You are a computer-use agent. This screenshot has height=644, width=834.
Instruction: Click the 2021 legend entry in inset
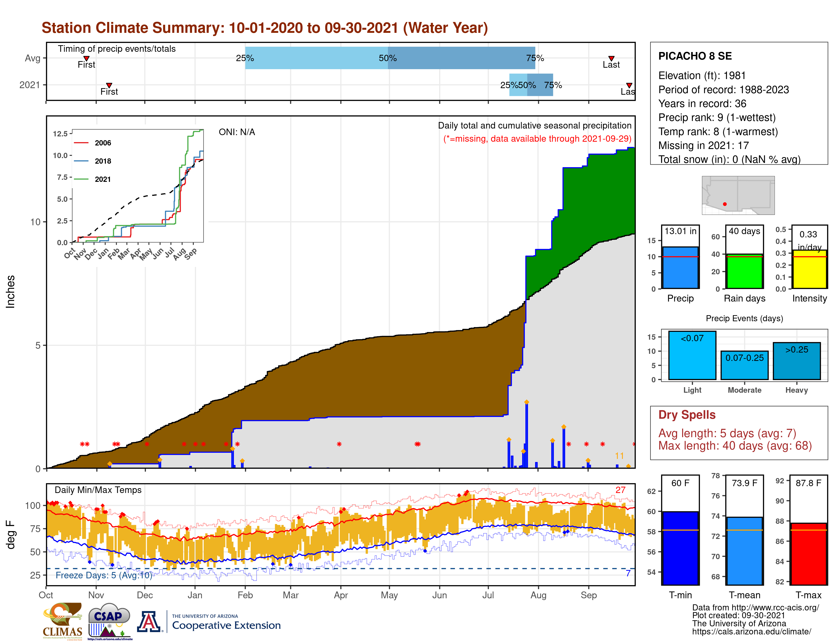[93, 179]
